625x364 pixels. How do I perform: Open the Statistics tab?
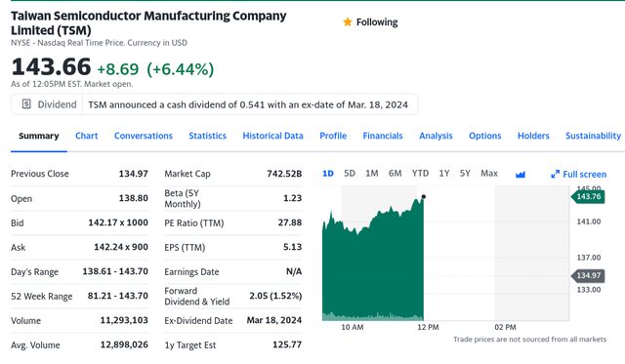click(x=207, y=136)
